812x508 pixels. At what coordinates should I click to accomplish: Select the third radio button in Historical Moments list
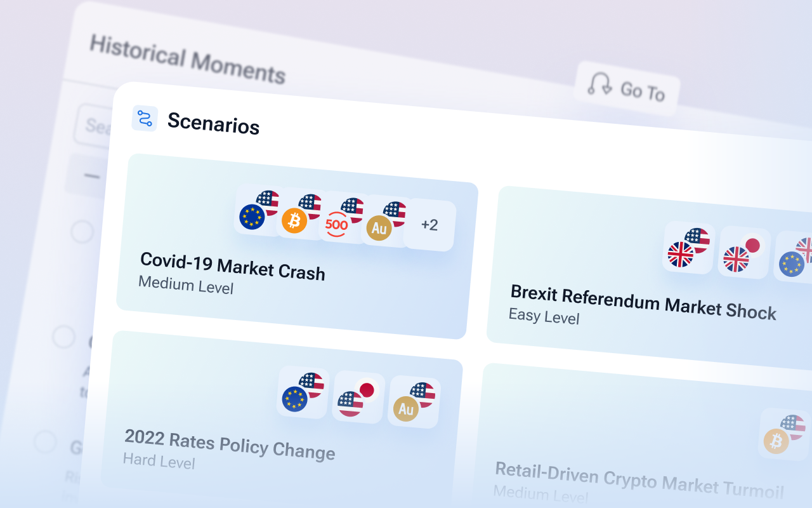[45, 440]
